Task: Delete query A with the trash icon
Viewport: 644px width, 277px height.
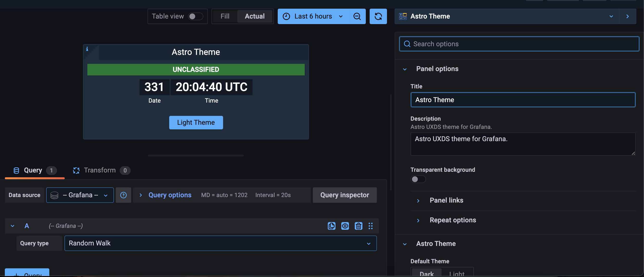Action: click(358, 226)
